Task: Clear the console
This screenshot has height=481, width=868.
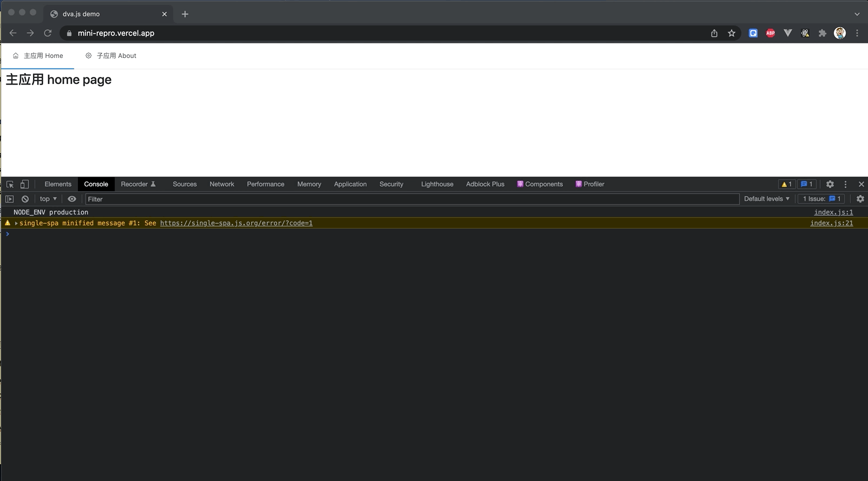Action: [x=25, y=199]
